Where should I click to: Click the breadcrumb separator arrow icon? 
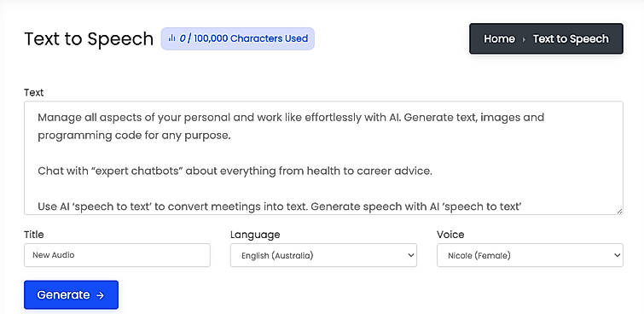click(x=524, y=39)
